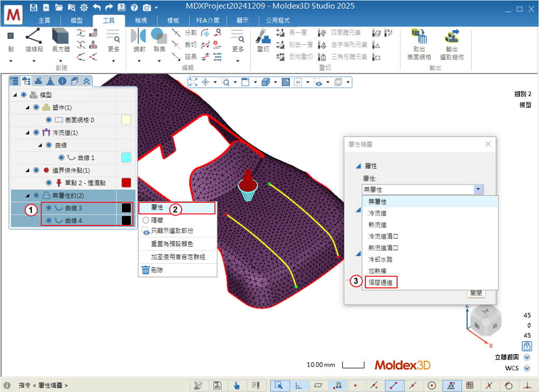
Task: Toggle visibility of 冷流道(1) group
Action: (x=36, y=133)
